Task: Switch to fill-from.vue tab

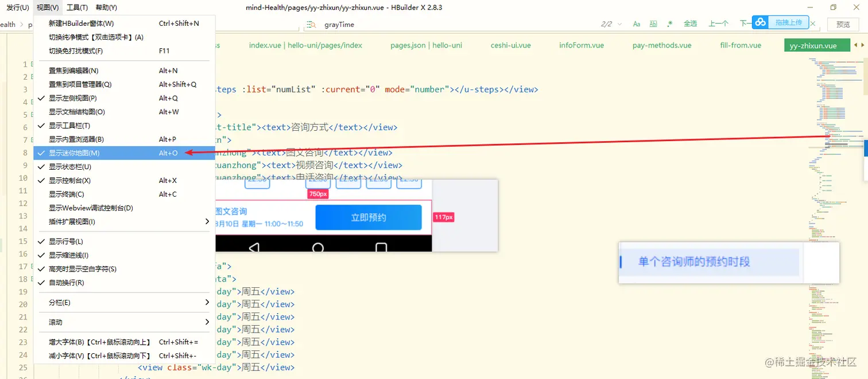Action: tap(741, 45)
